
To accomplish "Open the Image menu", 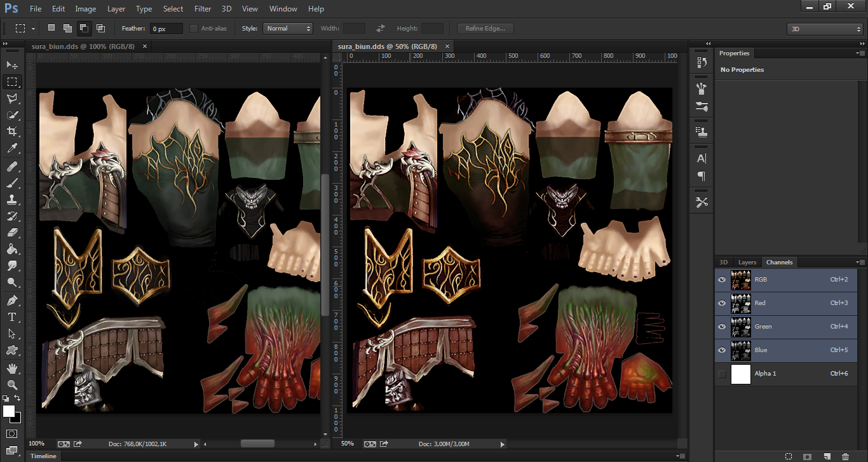I will 86,9.
